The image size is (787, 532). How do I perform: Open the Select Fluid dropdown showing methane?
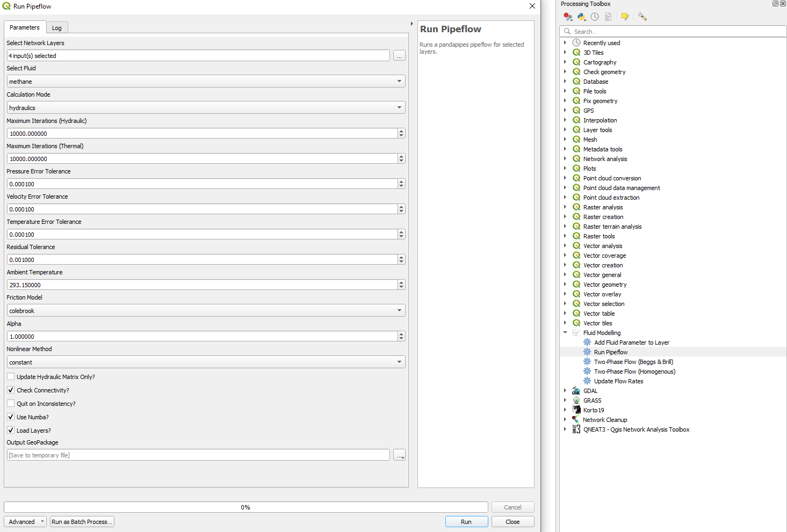click(206, 82)
